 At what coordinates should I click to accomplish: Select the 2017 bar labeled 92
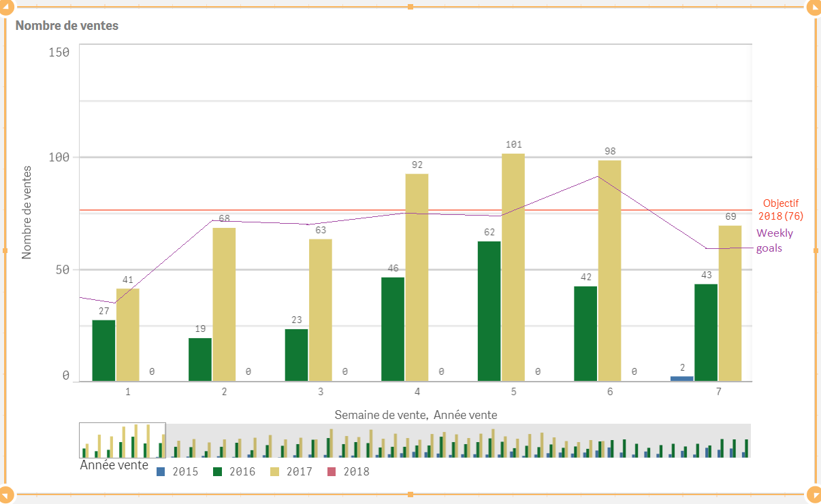point(417,278)
